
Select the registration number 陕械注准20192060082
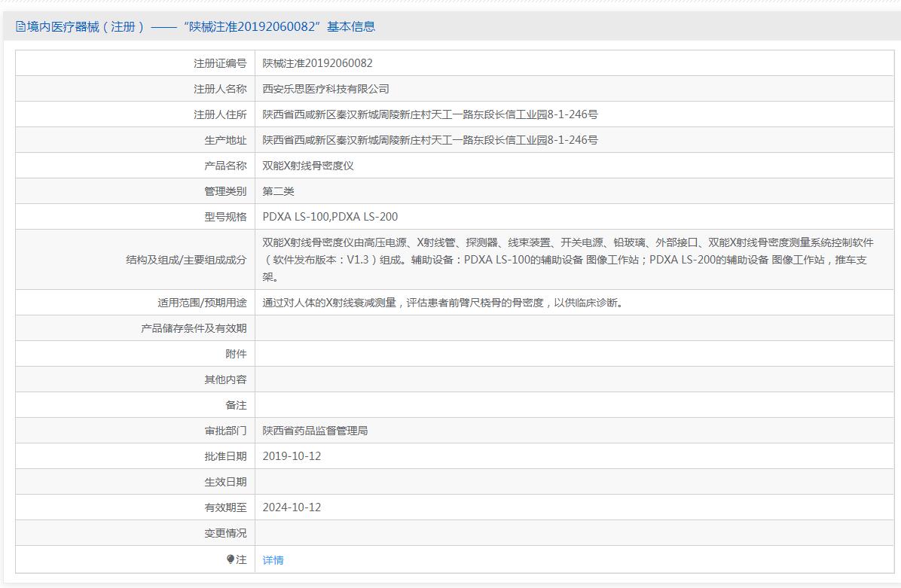click(x=318, y=63)
